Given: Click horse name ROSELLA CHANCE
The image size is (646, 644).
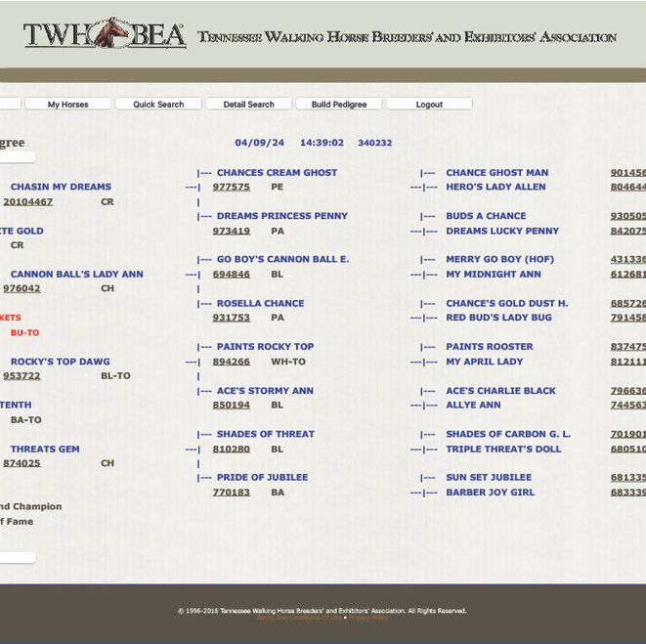Looking at the screenshot, I should tap(260, 303).
